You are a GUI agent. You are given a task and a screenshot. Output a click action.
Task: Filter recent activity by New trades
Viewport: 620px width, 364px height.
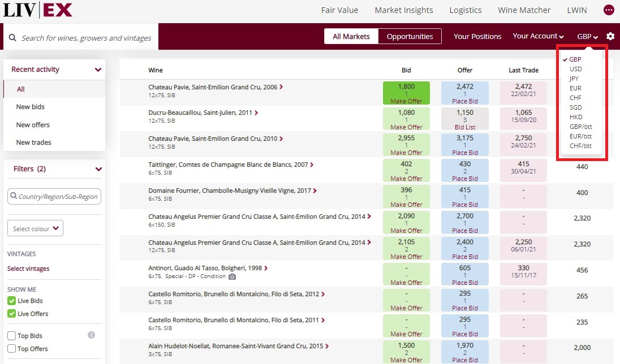click(x=33, y=142)
